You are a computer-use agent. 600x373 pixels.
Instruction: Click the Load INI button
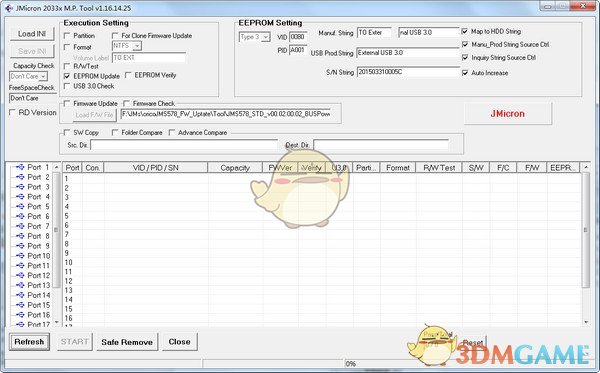(x=32, y=34)
